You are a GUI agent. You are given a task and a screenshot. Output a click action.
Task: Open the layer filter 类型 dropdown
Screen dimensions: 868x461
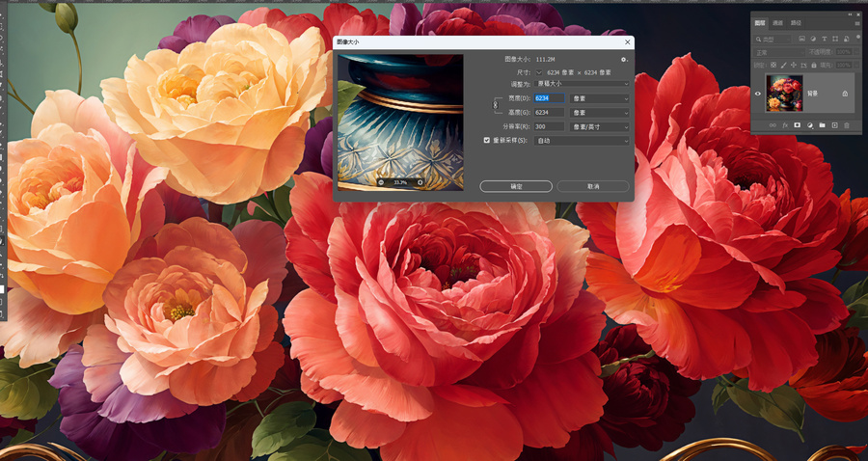(x=773, y=40)
